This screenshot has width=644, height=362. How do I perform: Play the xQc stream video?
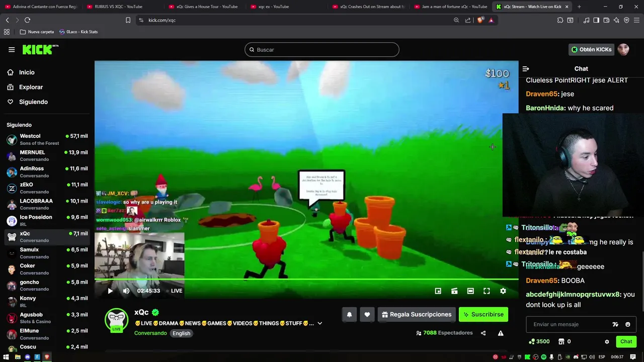pos(110,291)
